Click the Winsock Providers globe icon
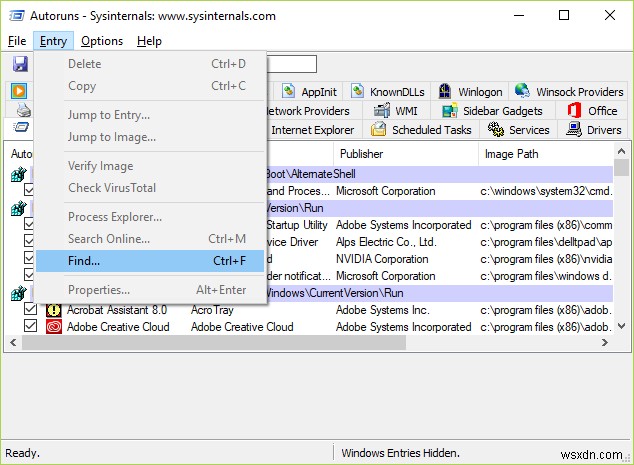 point(522,92)
